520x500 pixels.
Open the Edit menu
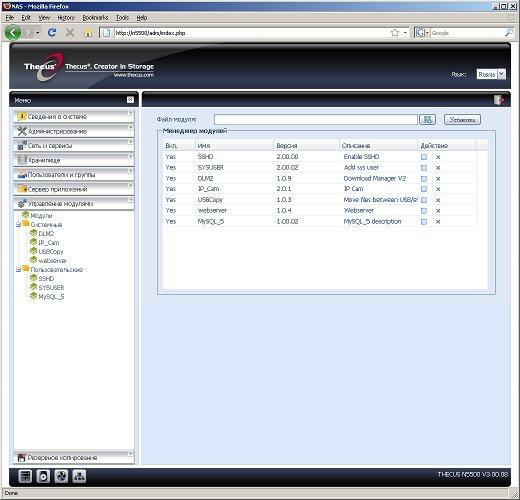click(x=26, y=18)
